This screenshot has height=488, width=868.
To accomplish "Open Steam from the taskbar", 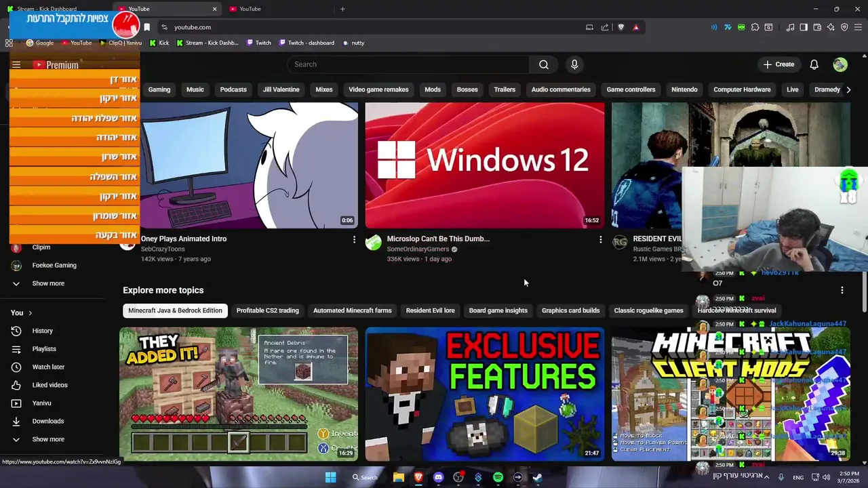I will [x=537, y=477].
